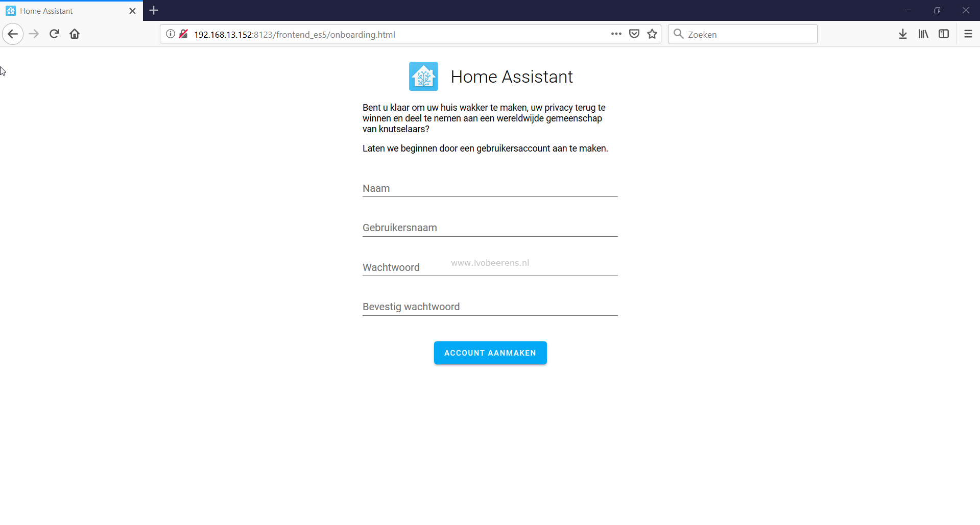Reload the current onboarding page
The width and height of the screenshot is (980, 525).
coord(54,34)
